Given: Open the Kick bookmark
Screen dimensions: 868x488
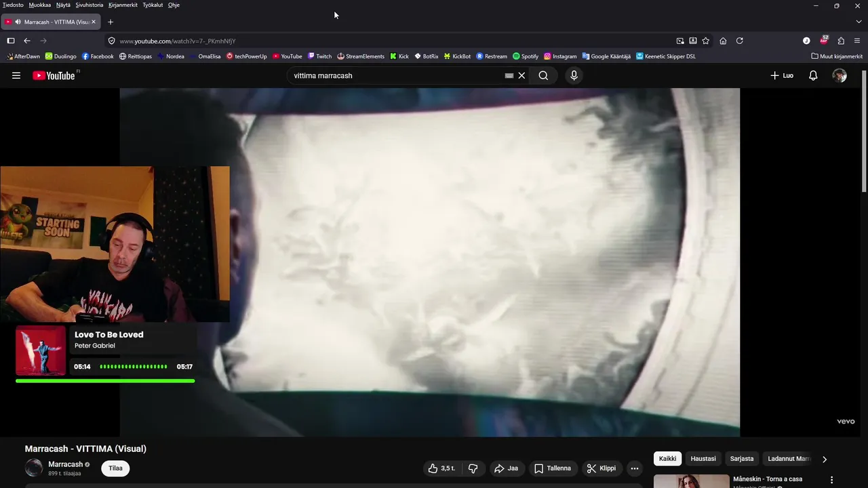Looking at the screenshot, I should pos(399,56).
